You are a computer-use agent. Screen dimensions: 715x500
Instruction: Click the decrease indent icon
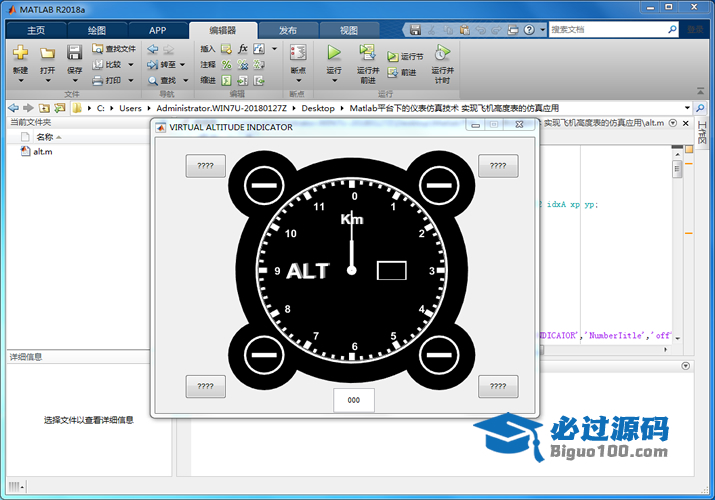coord(259,81)
